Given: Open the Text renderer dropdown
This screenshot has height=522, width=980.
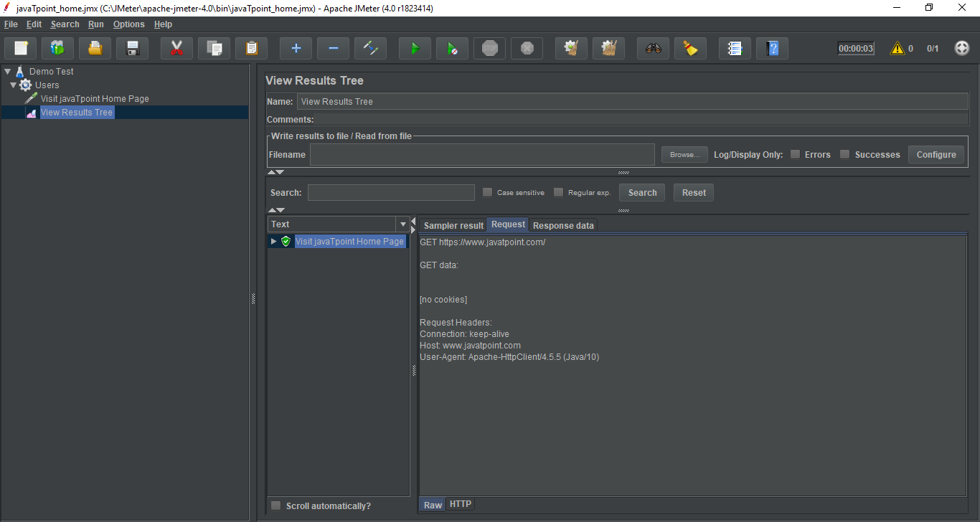Looking at the screenshot, I should click(x=402, y=224).
